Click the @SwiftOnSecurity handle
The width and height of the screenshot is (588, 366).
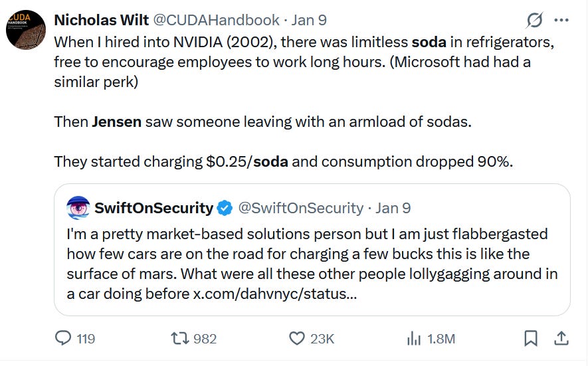click(300, 208)
